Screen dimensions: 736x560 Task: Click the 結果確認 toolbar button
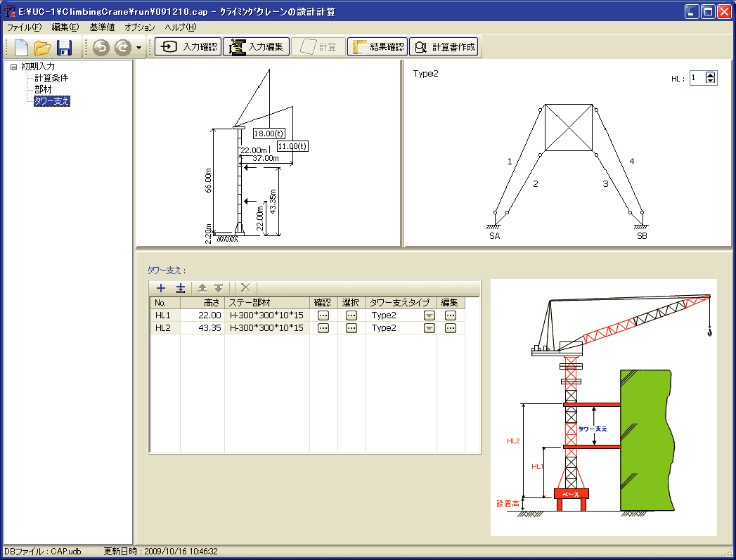377,47
